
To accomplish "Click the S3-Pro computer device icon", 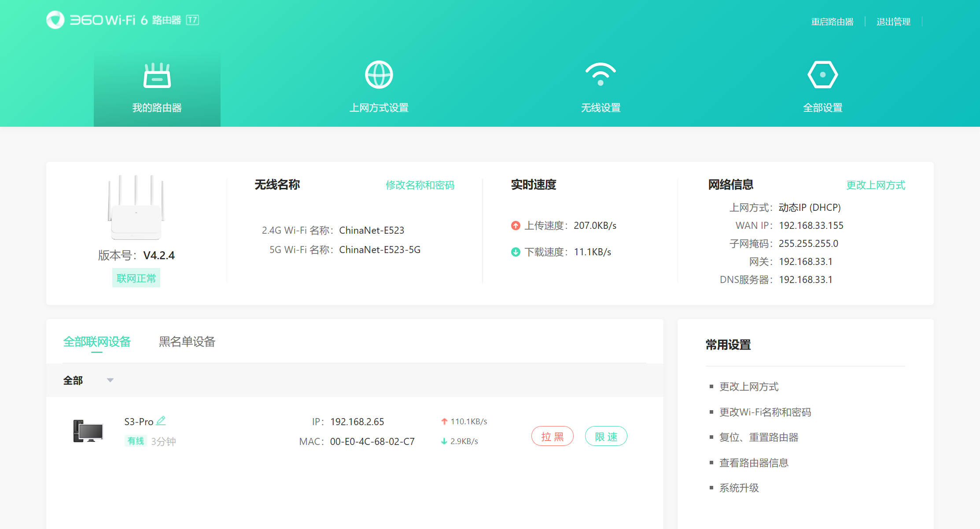I will coord(88,431).
